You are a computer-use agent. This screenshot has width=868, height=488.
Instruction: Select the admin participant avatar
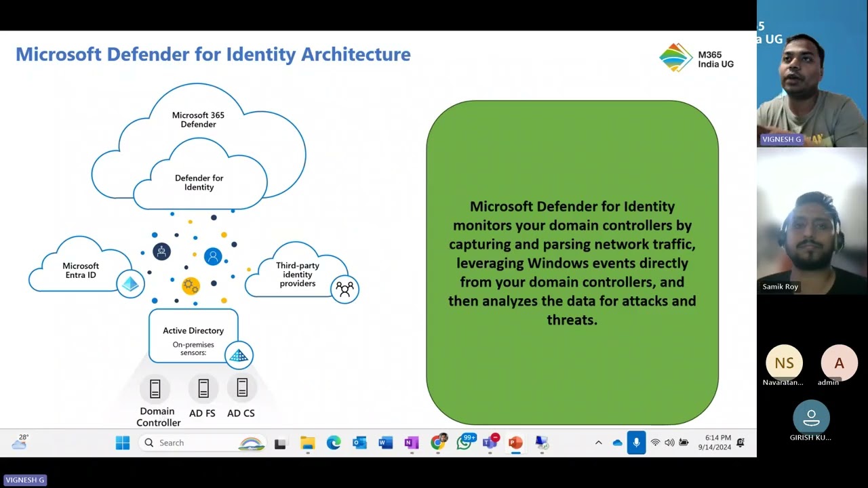(x=839, y=363)
